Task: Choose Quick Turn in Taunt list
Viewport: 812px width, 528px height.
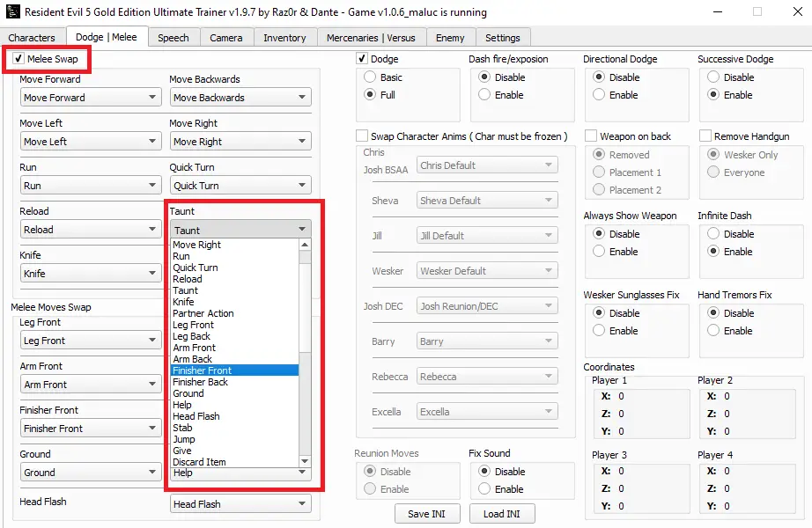Action: click(x=234, y=268)
